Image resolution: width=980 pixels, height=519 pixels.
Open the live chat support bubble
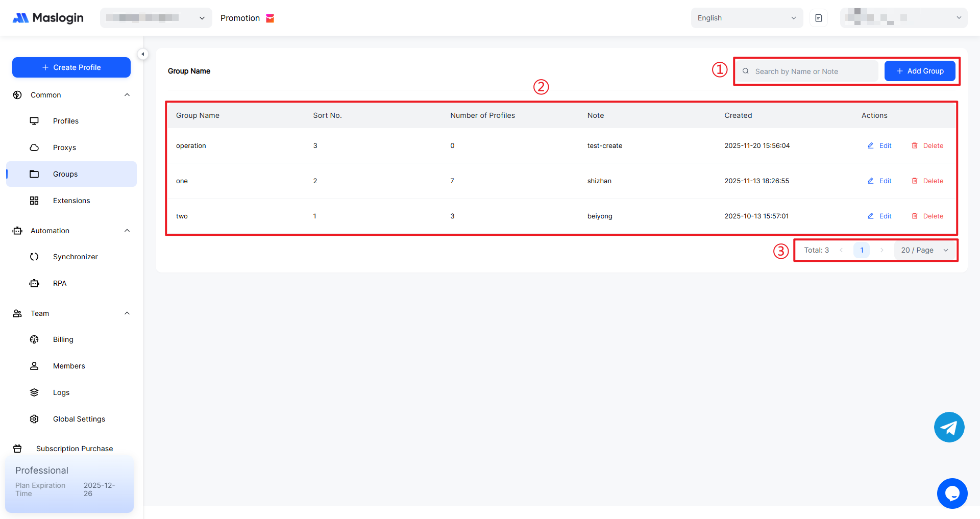(952, 493)
